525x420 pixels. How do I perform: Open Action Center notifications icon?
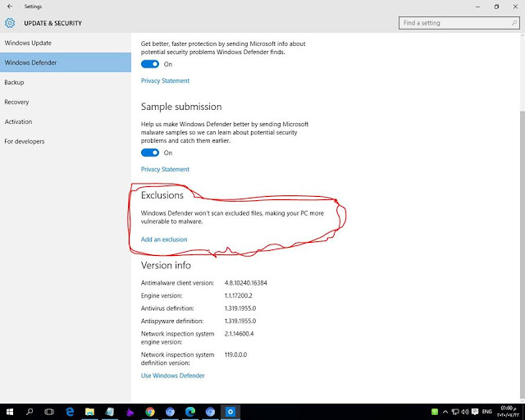475,412
